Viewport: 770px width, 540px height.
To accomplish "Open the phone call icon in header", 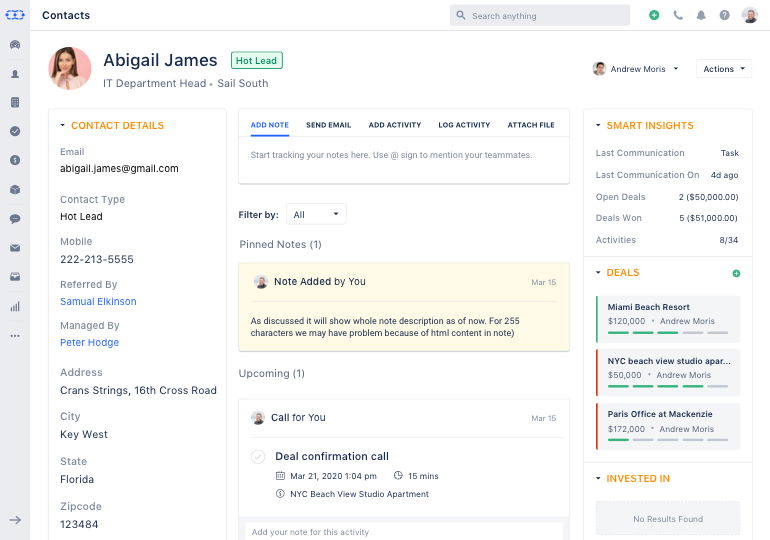I will point(678,15).
